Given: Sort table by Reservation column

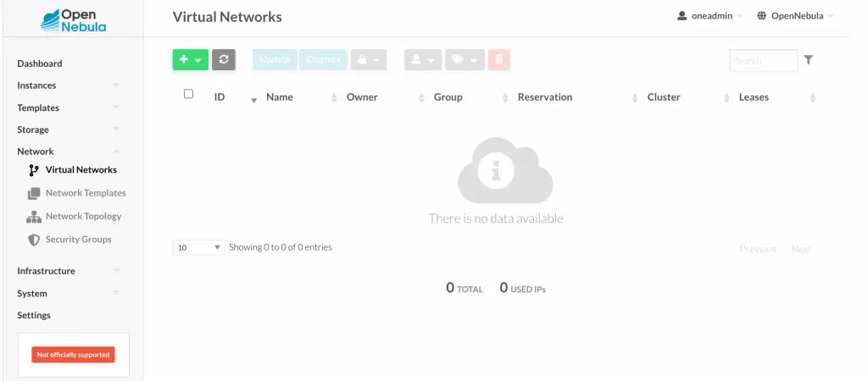Looking at the screenshot, I should coord(545,97).
